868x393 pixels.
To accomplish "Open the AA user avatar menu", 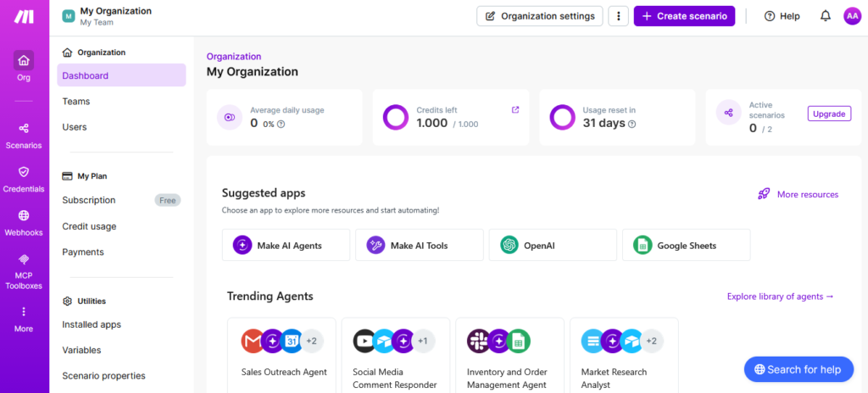I will pyautogui.click(x=851, y=16).
